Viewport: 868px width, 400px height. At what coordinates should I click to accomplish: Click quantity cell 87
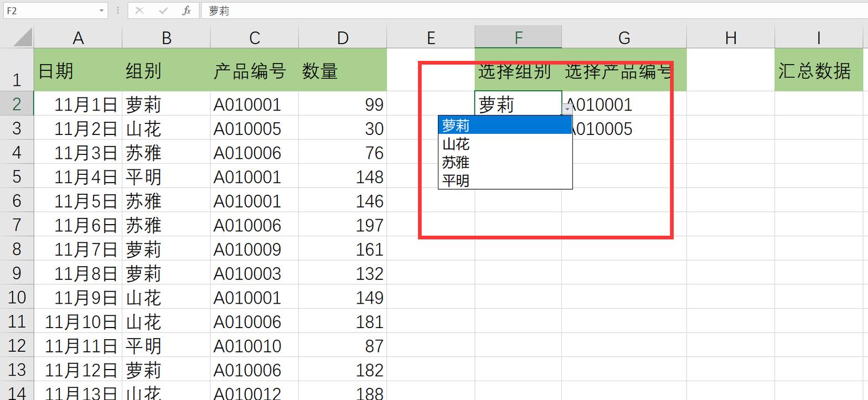coord(343,346)
